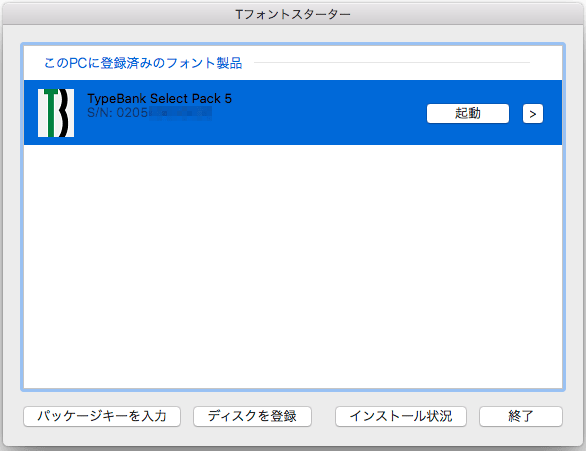This screenshot has width=586, height=451.
Task: Expand details with the > arrow button
Action: coord(533,114)
